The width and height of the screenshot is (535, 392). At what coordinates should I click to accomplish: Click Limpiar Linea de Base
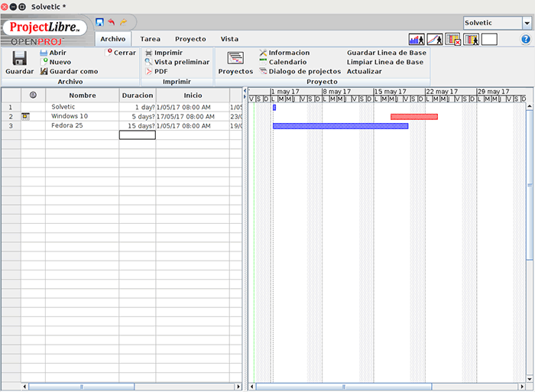(385, 62)
